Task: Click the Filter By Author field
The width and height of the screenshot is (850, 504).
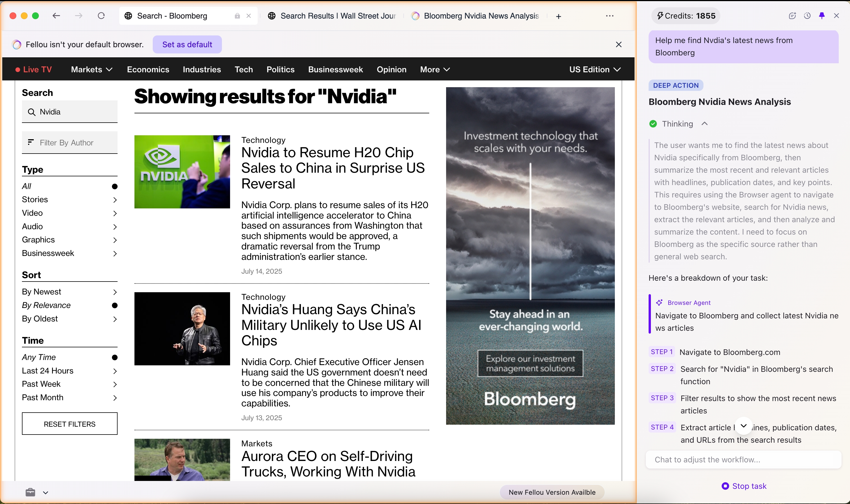Action: (70, 143)
